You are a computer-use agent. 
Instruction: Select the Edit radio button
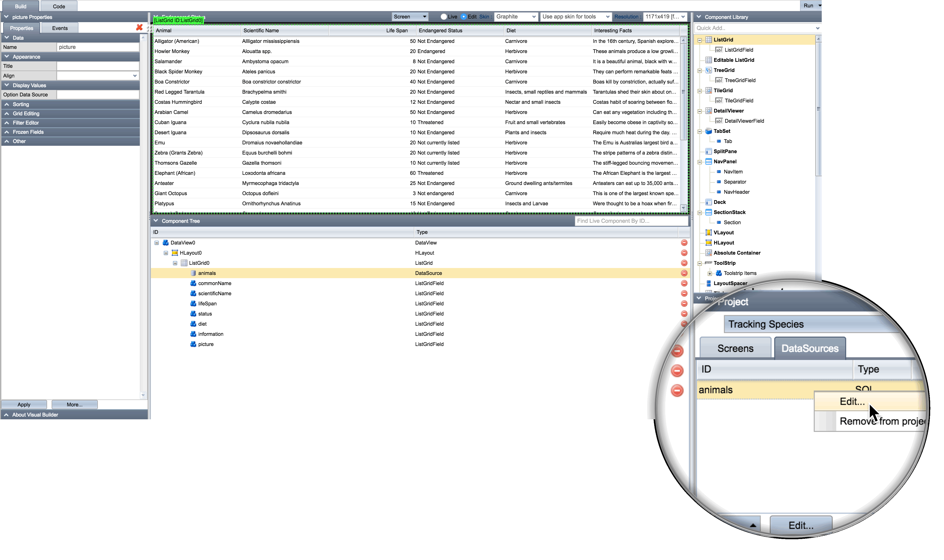coord(463,17)
